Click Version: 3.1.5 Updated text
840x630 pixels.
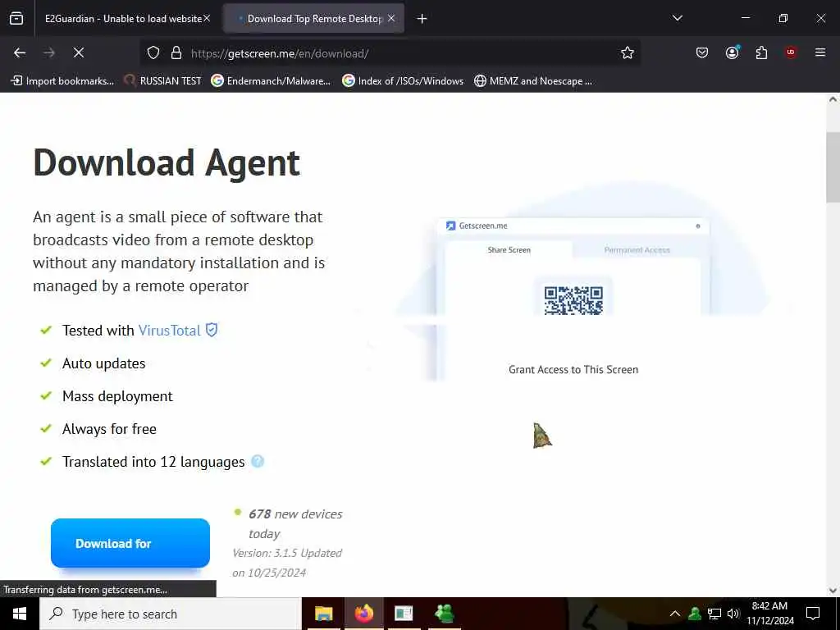click(287, 554)
